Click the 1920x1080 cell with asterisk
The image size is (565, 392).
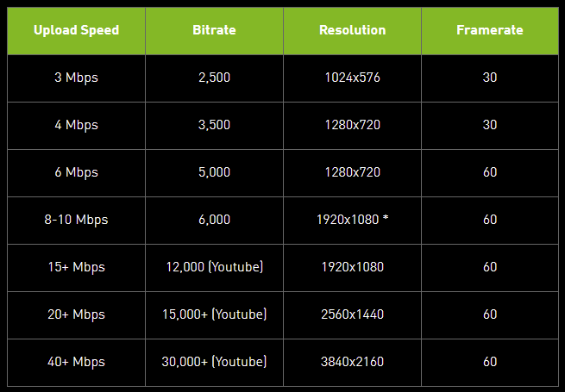coord(352,220)
